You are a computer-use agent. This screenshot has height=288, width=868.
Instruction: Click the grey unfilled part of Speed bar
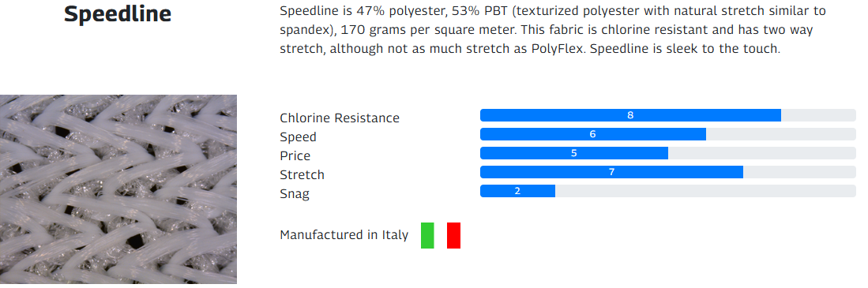click(781, 134)
